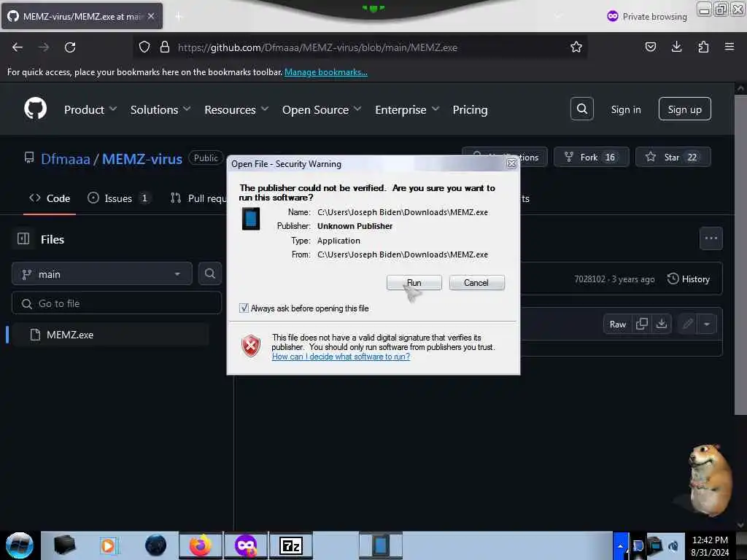The image size is (747, 560).
Task: Open the main branch selector dropdown
Action: [101, 274]
